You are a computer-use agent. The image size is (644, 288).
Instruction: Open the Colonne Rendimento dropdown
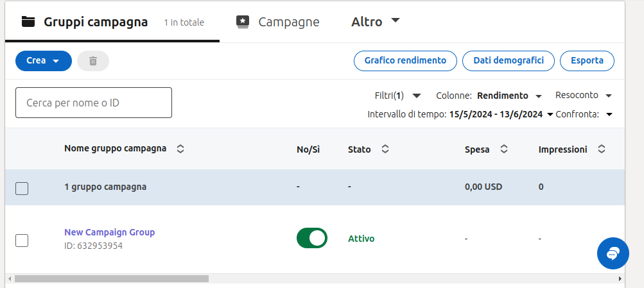click(x=509, y=96)
